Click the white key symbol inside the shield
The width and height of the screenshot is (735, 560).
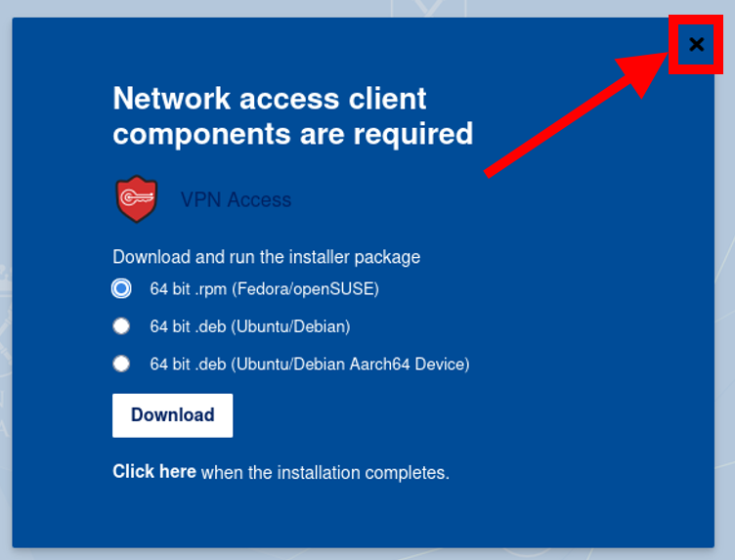[x=137, y=197]
